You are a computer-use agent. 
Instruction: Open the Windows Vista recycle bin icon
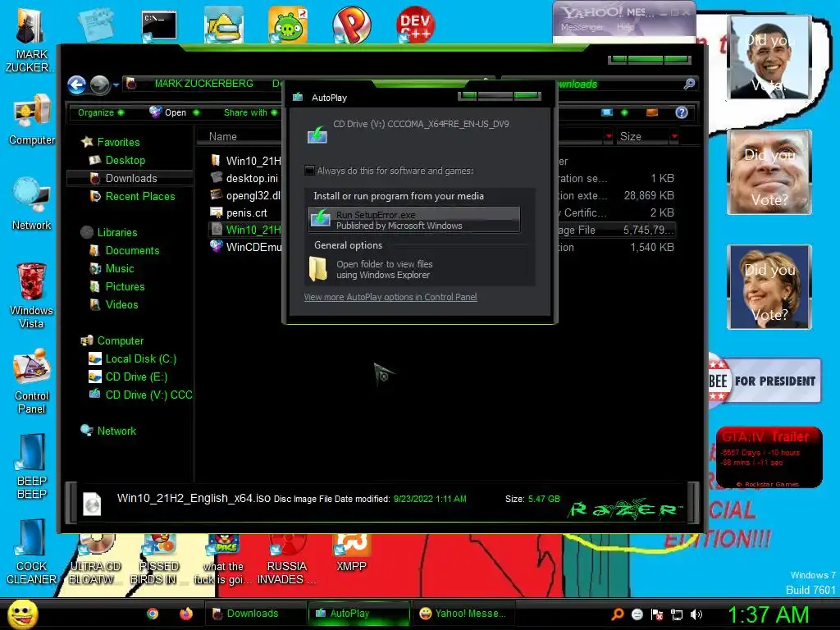pos(31,295)
